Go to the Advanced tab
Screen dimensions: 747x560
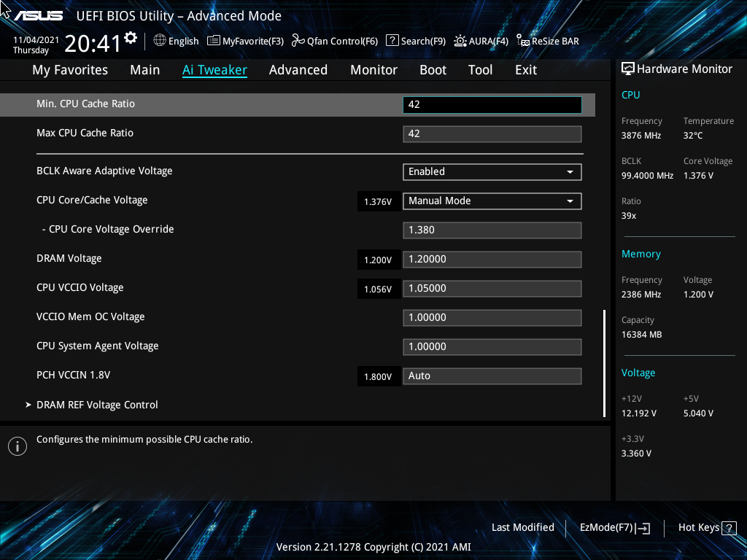point(298,70)
